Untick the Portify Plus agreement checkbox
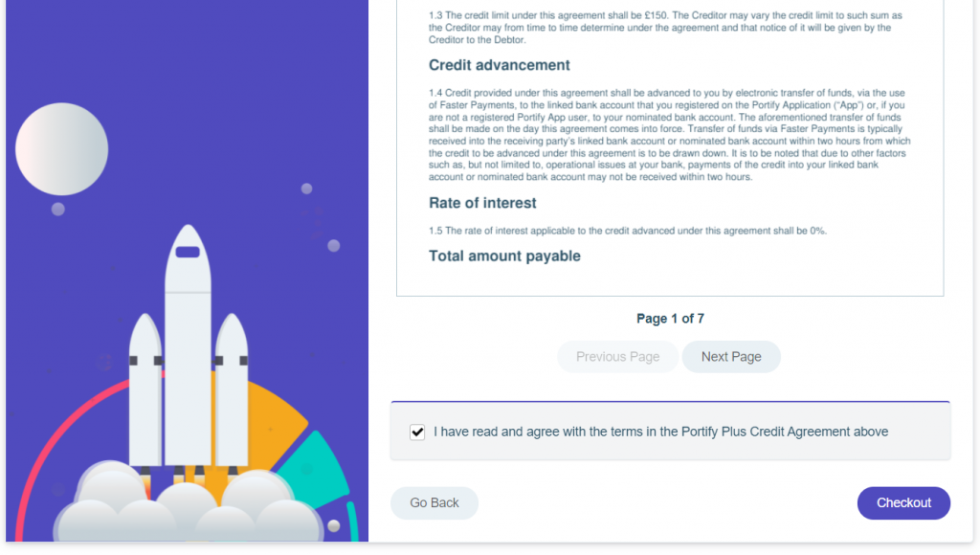 (417, 432)
